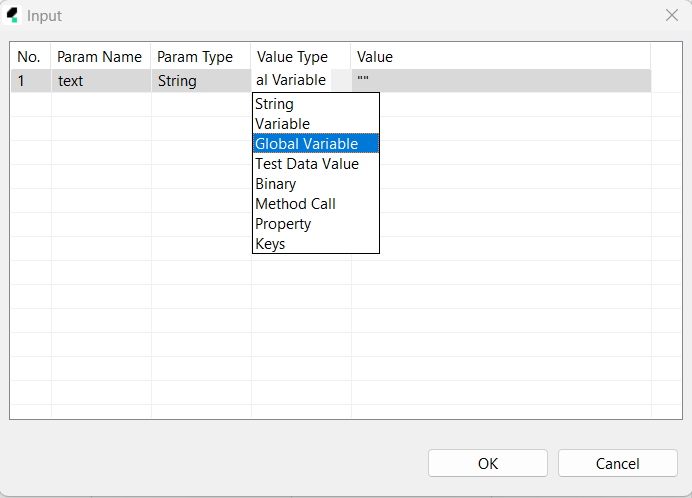Click the Param Type column header
The height and width of the screenshot is (498, 692).
(200, 57)
